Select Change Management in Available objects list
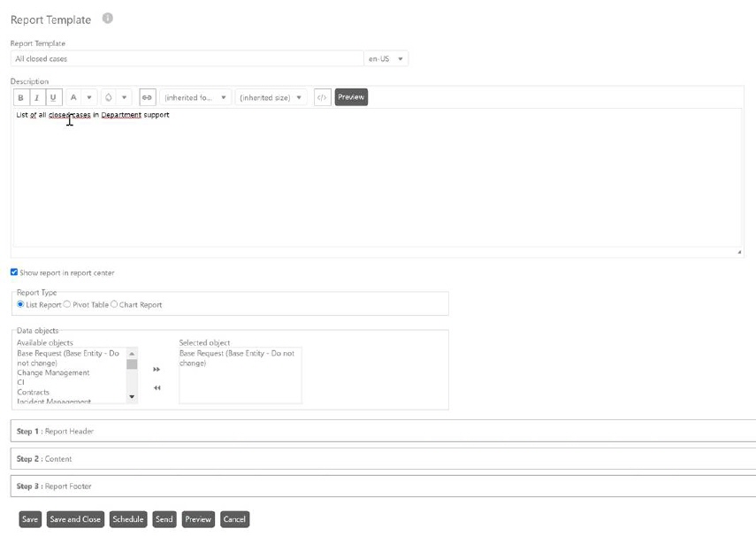 [53, 373]
